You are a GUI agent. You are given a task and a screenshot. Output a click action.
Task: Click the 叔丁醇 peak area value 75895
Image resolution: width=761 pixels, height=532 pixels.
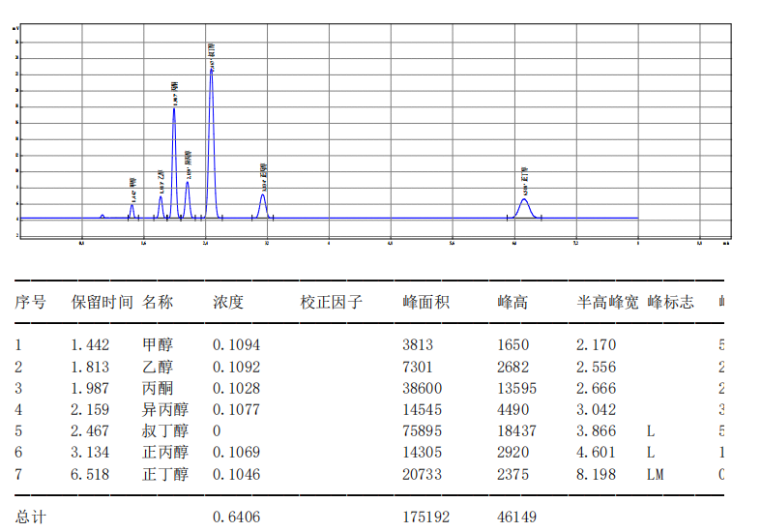pos(422,431)
